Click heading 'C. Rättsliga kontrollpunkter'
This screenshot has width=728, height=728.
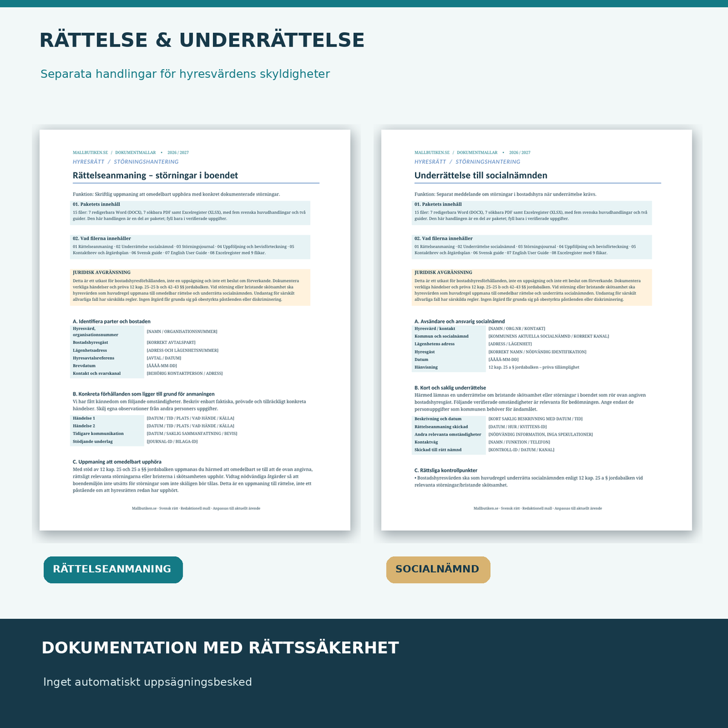point(446,471)
